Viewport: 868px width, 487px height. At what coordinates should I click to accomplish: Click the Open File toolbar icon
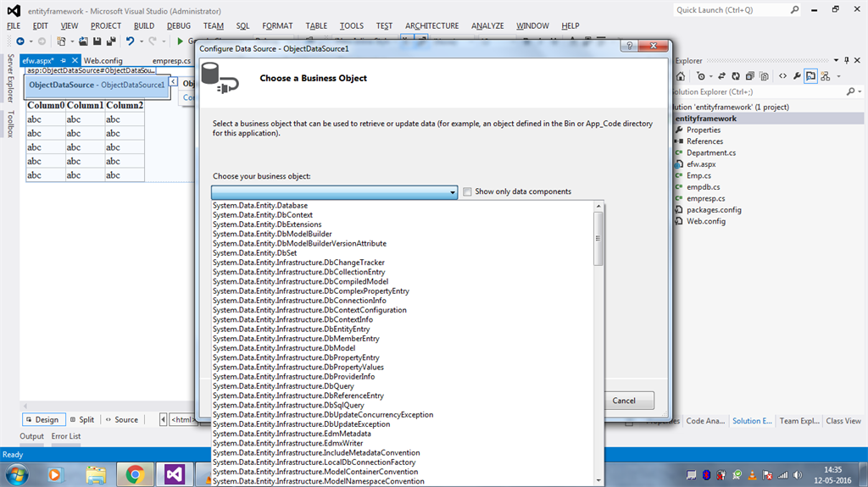pos(83,42)
